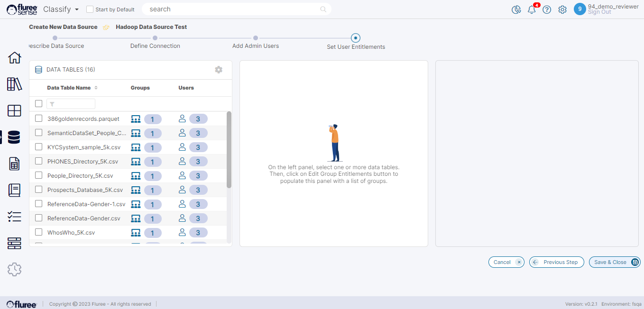Go to Define Connection step
This screenshot has width=644, height=309.
[155, 38]
